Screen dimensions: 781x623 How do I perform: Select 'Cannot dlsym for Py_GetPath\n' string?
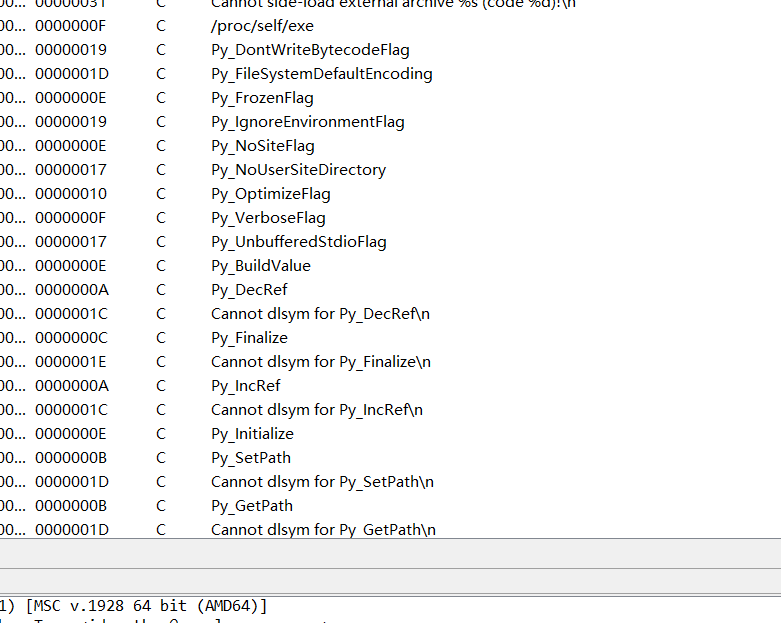[323, 529]
